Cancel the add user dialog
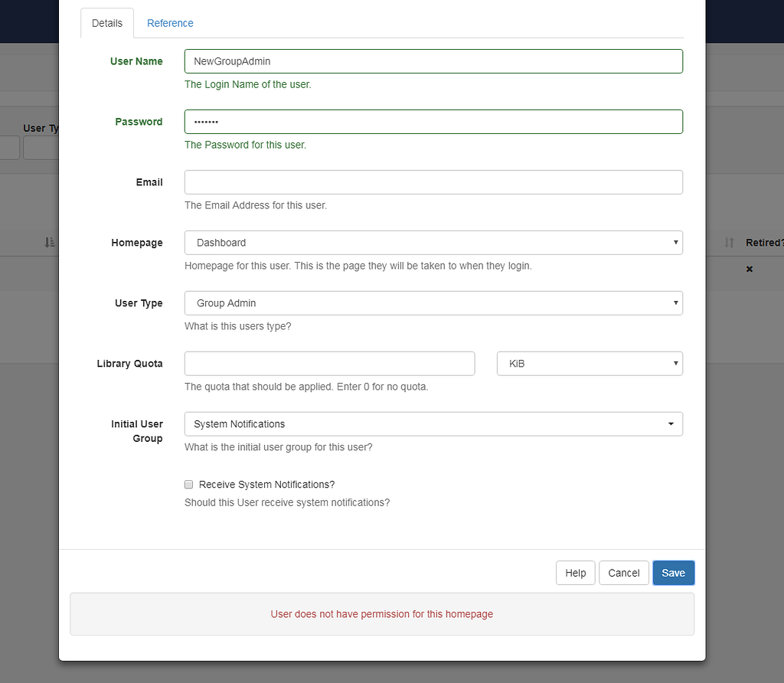This screenshot has width=784, height=683. [623, 573]
